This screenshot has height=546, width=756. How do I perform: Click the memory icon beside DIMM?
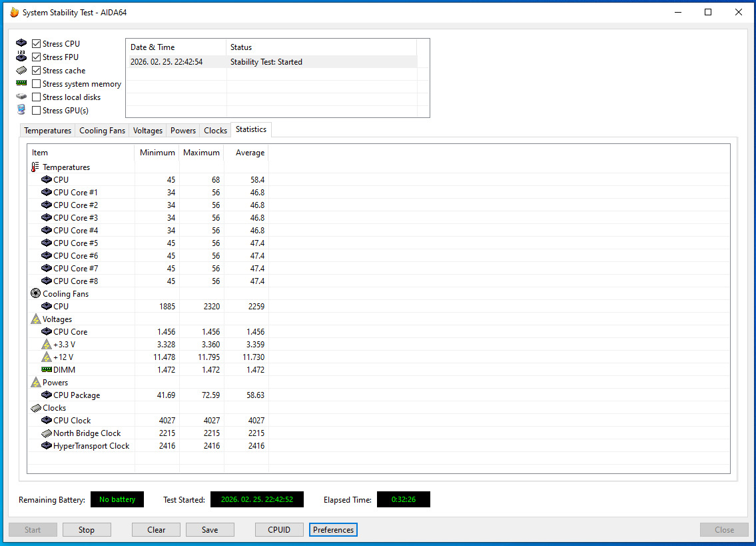tap(47, 369)
